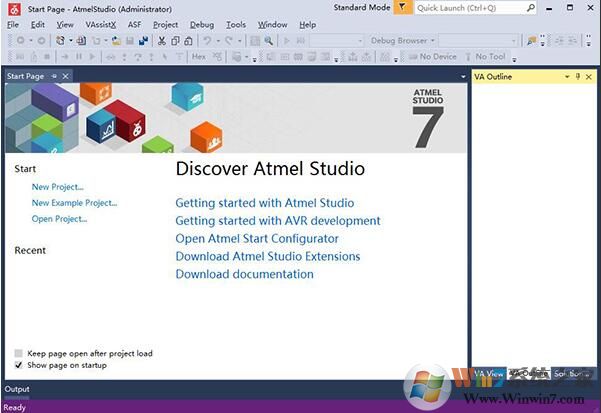Click Open Atmel Start Configurator link
Viewport: 601px width, 413px height.
pos(257,239)
